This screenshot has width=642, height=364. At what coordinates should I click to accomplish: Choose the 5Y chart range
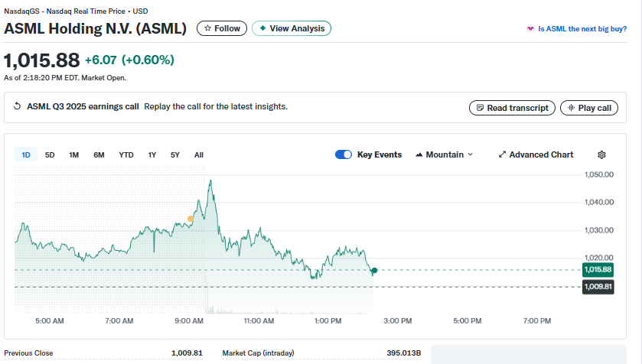tap(175, 155)
